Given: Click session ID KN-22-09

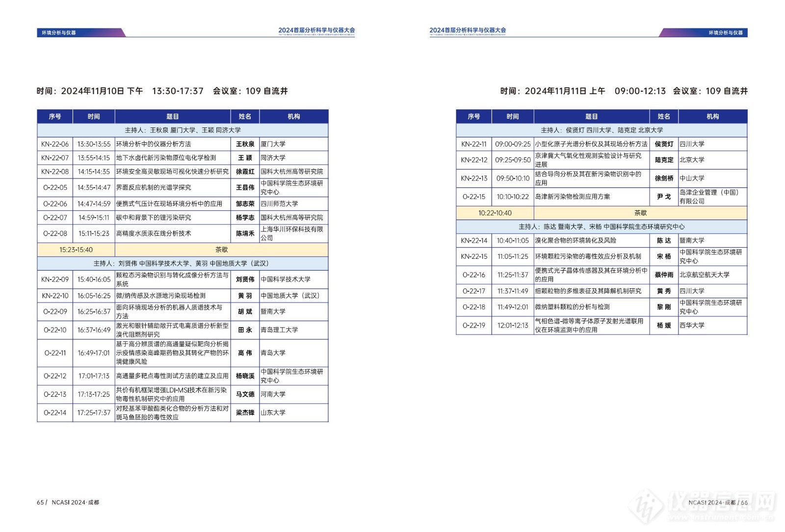Looking at the screenshot, I should click(55, 279).
